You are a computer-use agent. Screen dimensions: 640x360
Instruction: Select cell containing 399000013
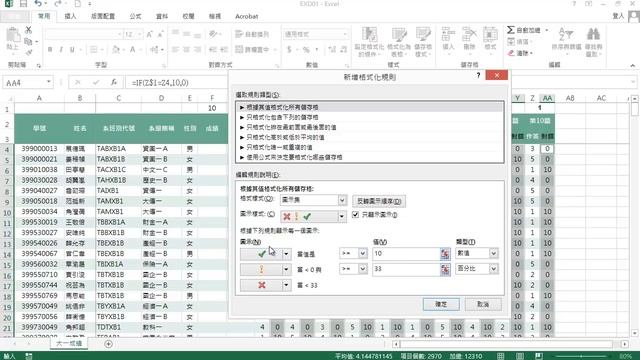pyautogui.click(x=39, y=149)
